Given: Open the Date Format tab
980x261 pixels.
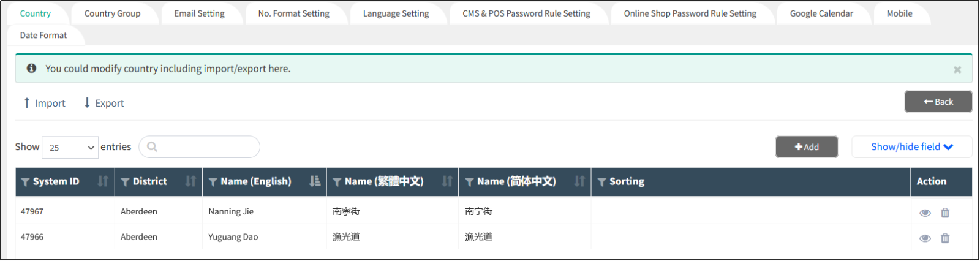Looking at the screenshot, I should pyautogui.click(x=43, y=36).
